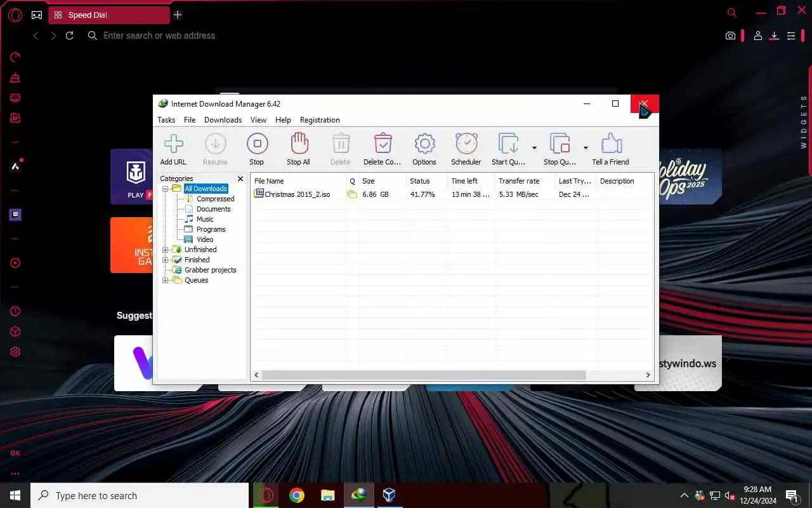Switch to the Speed Dial tab
This screenshot has width=812, height=508.
point(109,15)
